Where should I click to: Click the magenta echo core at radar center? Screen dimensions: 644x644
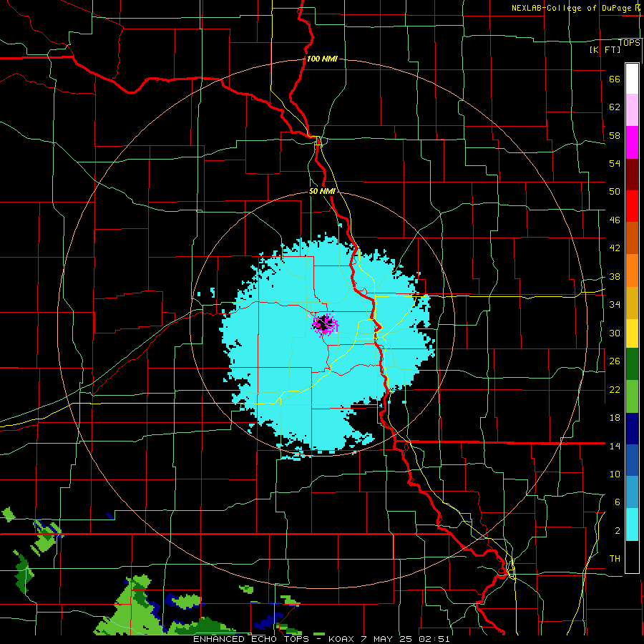pyautogui.click(x=326, y=324)
